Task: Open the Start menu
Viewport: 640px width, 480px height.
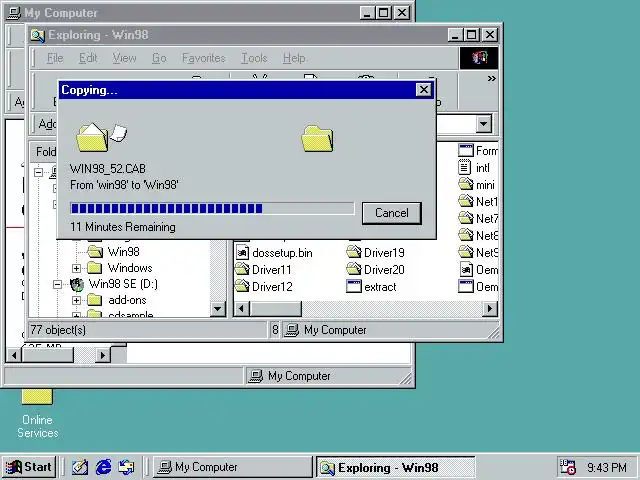Action: point(29,467)
